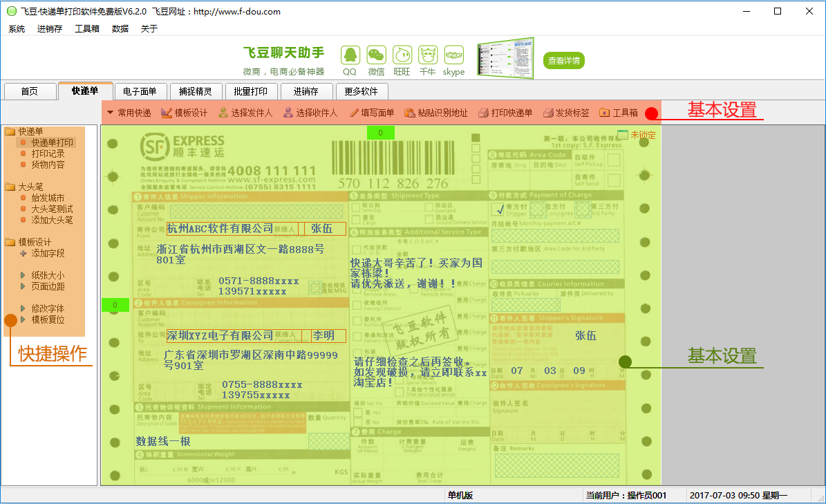Check the 收方付 Consignee payment checkbox

point(537,209)
